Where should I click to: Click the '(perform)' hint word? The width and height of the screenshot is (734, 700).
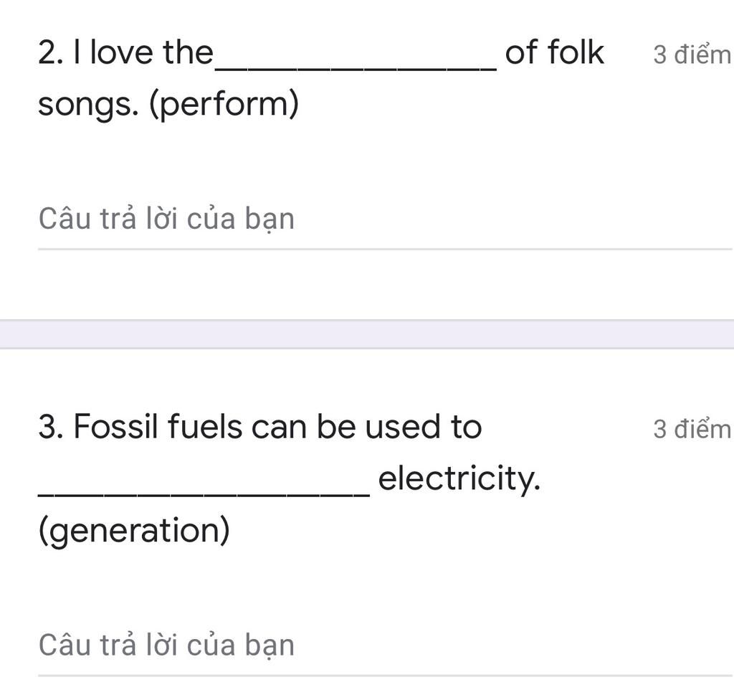pos(224,104)
